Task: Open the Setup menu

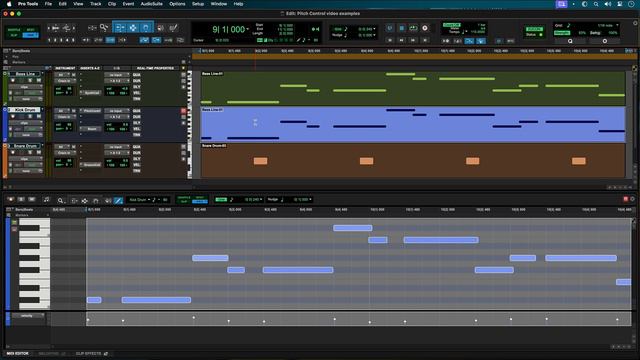Action: click(x=198, y=4)
